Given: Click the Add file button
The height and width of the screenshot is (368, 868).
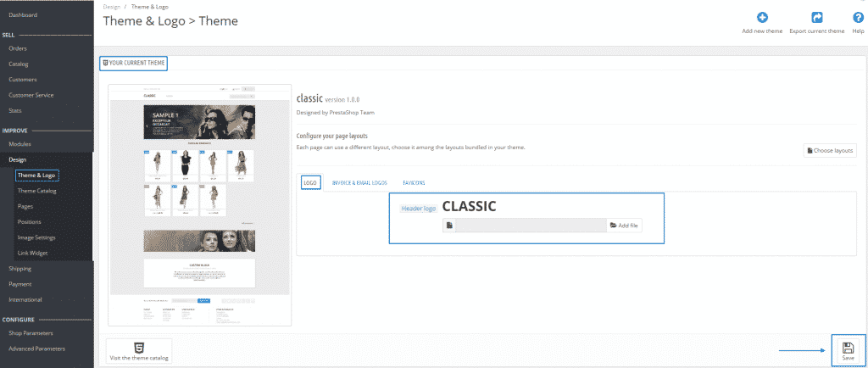Looking at the screenshot, I should click(x=624, y=226).
